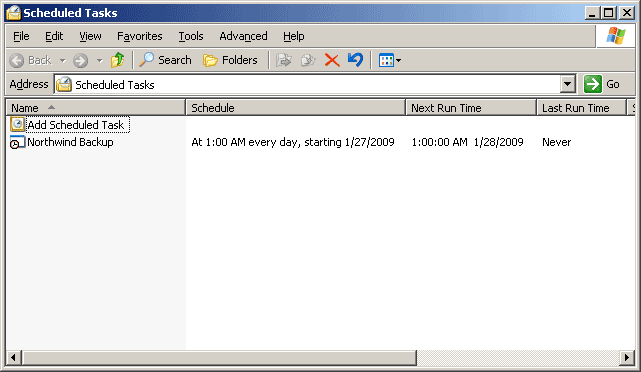Open the Tools menu
Image resolution: width=641 pixels, height=372 pixels.
coord(191,36)
